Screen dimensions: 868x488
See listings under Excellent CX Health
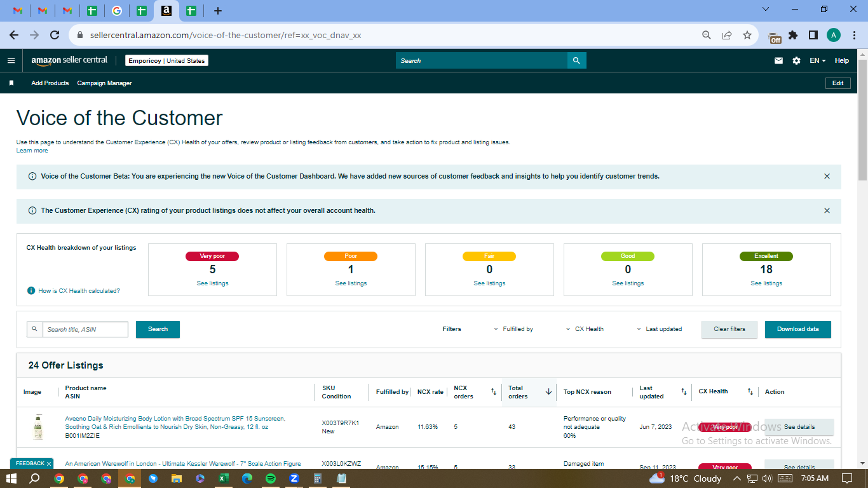(766, 283)
